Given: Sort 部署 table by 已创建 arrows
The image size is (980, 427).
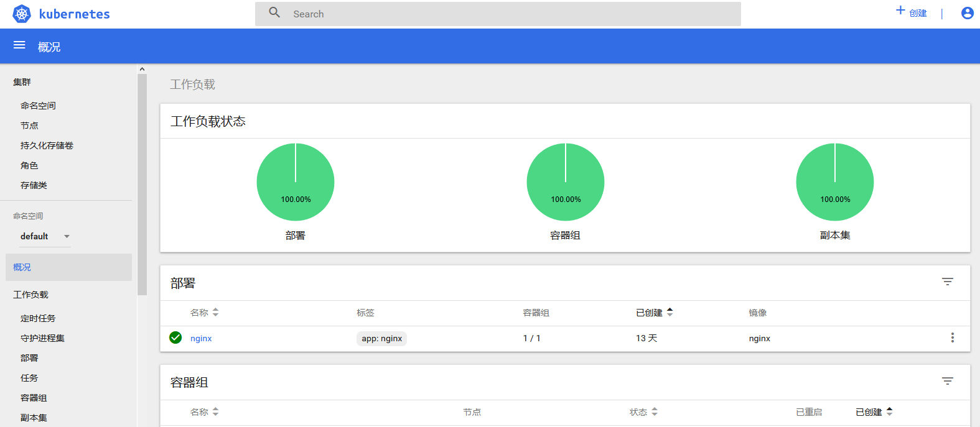Looking at the screenshot, I should click(x=670, y=312).
